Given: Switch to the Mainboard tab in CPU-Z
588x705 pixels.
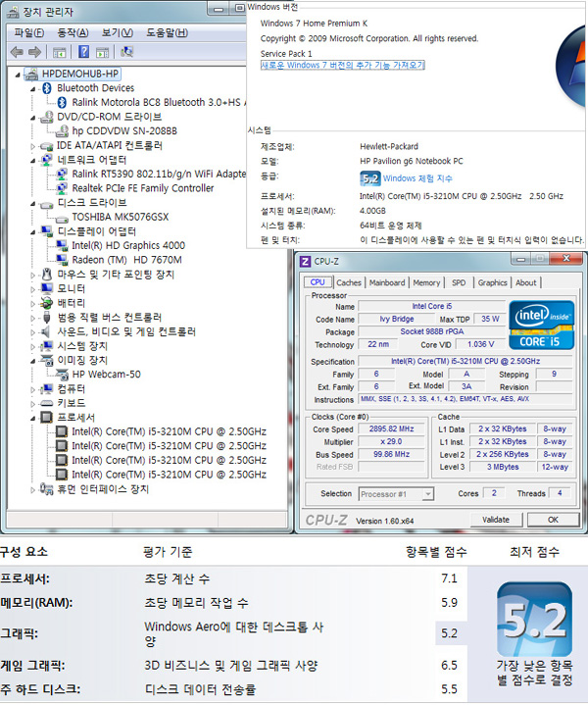Looking at the screenshot, I should pyautogui.click(x=386, y=282).
